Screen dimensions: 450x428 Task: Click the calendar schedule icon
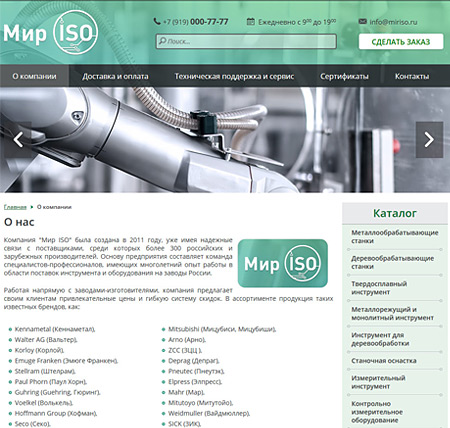(x=250, y=22)
